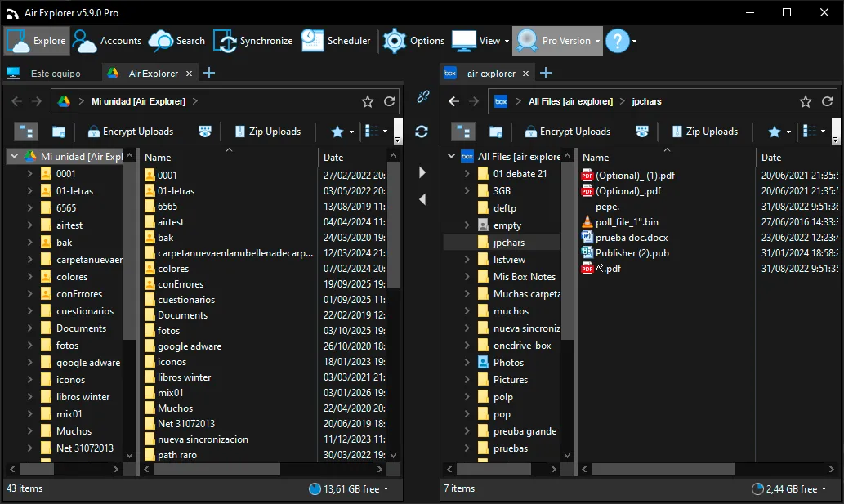Close the air explorer Box tab
The width and height of the screenshot is (844, 504).
pyautogui.click(x=526, y=74)
